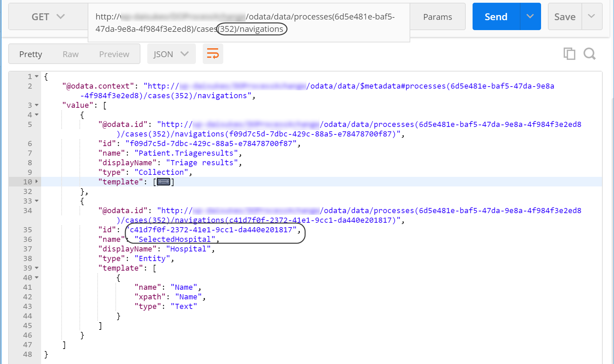
Task: Click the "xpath" key on line 42
Action: tap(150, 297)
